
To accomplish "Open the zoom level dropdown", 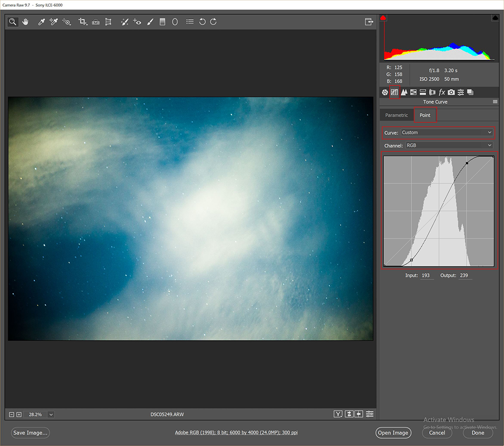I will tap(51, 414).
